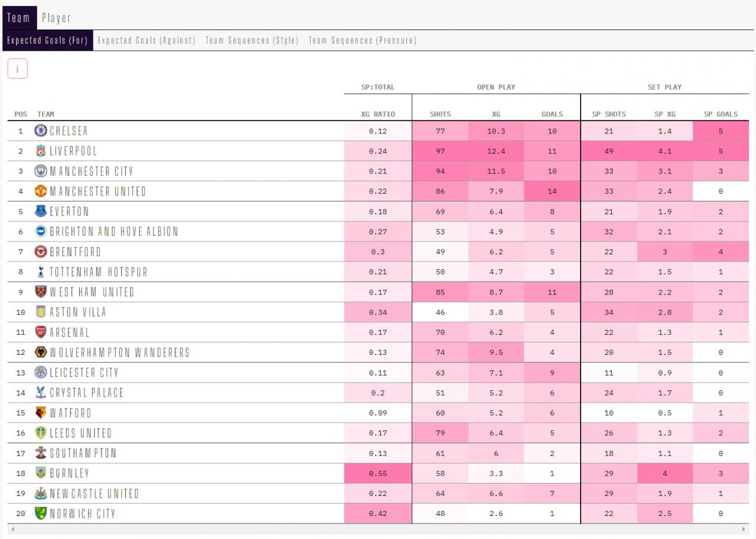This screenshot has width=756, height=539.
Task: Click Wolverhampton's 9.5 XG cell
Action: point(496,352)
